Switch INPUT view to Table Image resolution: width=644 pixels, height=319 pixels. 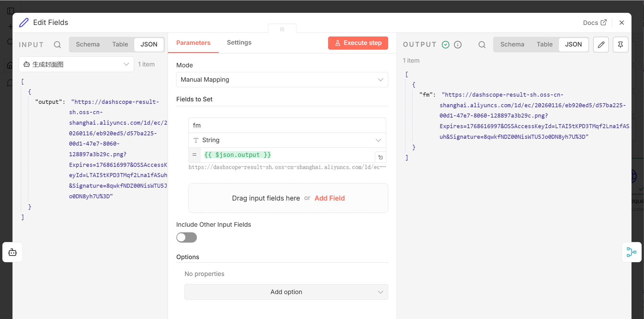[x=120, y=44]
